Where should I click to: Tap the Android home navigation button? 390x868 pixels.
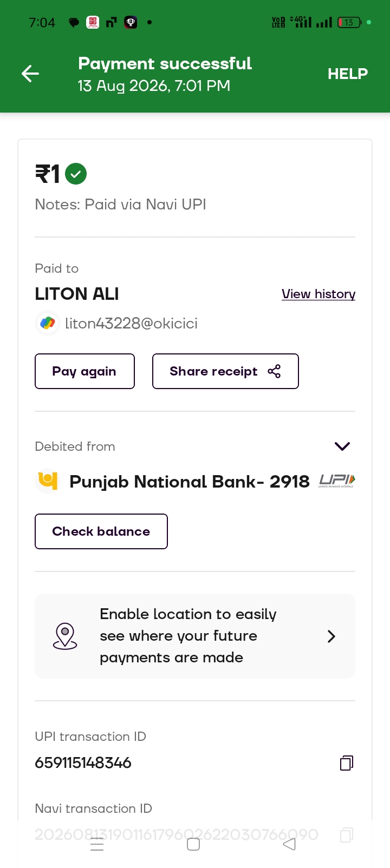[x=193, y=844]
